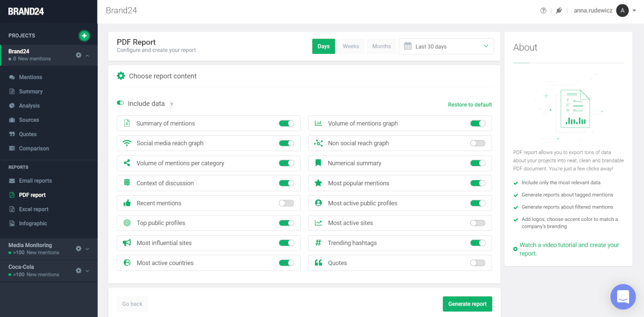The height and width of the screenshot is (317, 644).
Task: Enable the Non social reach graph toggle
Action: (x=478, y=143)
